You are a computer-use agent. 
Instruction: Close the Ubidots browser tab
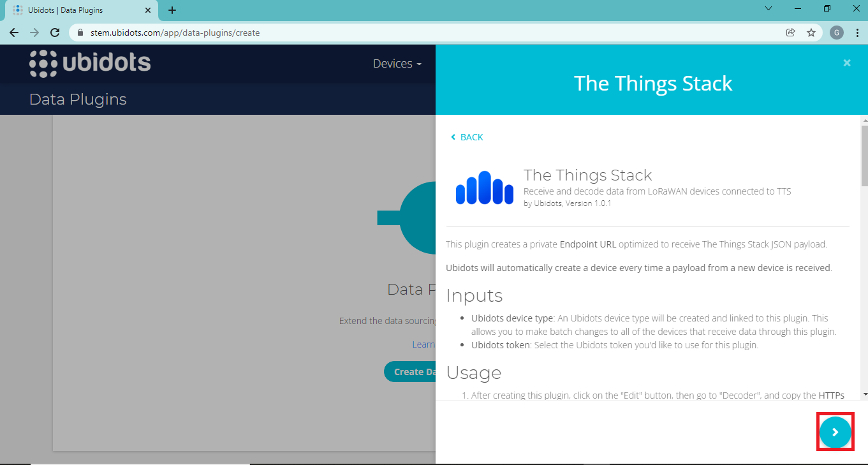(148, 10)
